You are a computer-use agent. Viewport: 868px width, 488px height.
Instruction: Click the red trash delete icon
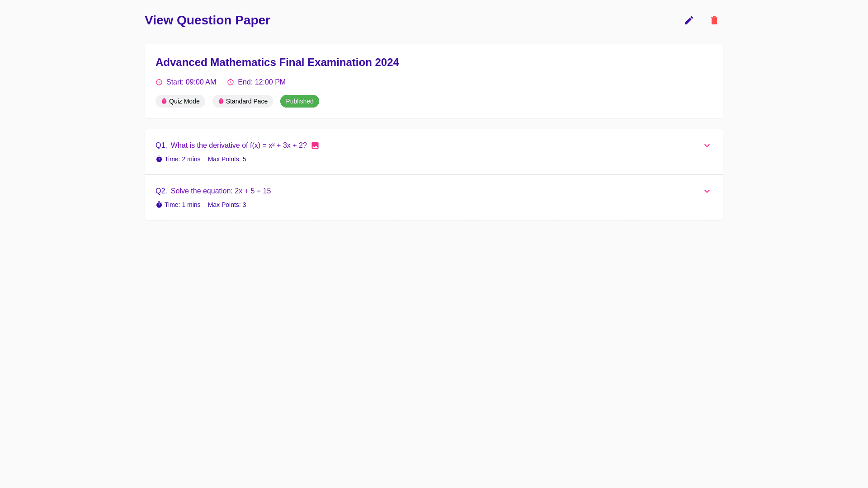coord(714,20)
